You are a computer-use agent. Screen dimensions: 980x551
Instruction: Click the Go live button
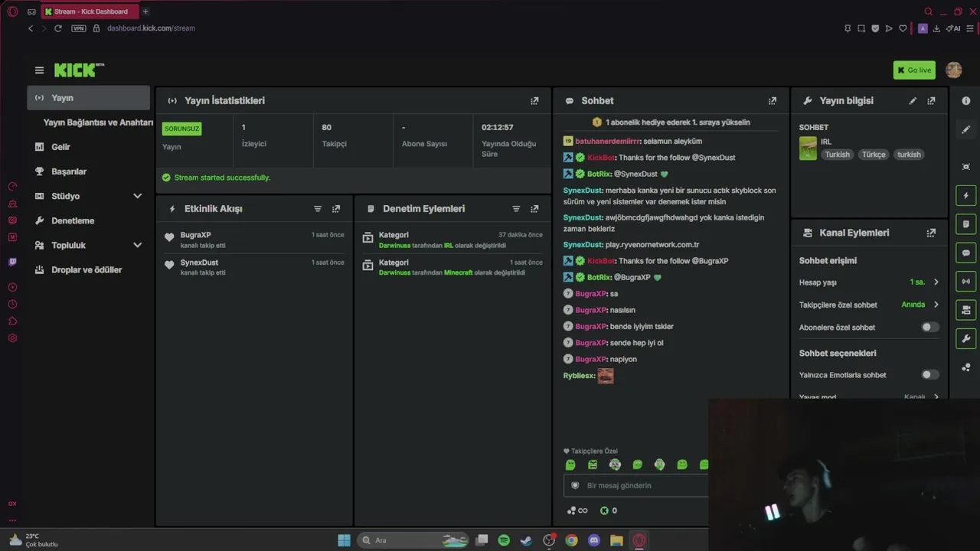coord(914,70)
